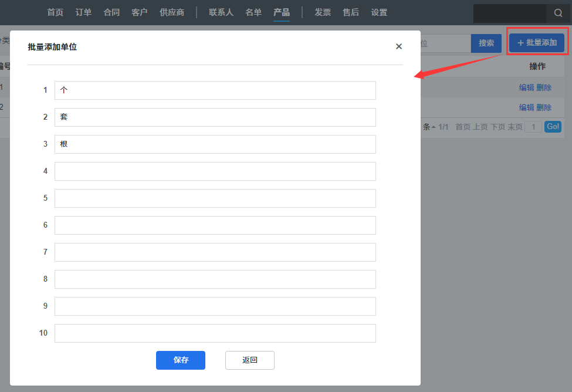This screenshot has height=392, width=572.
Task: Click the 返回 button
Action: click(x=249, y=360)
